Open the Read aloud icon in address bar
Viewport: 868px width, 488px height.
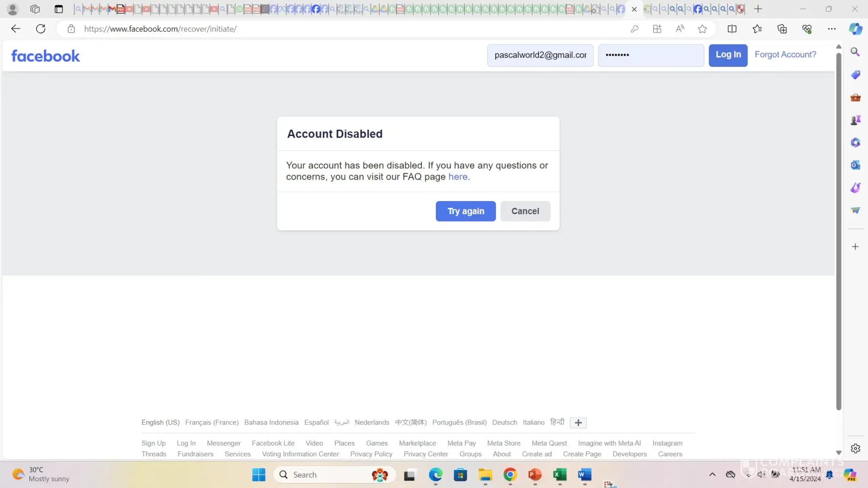pos(680,29)
